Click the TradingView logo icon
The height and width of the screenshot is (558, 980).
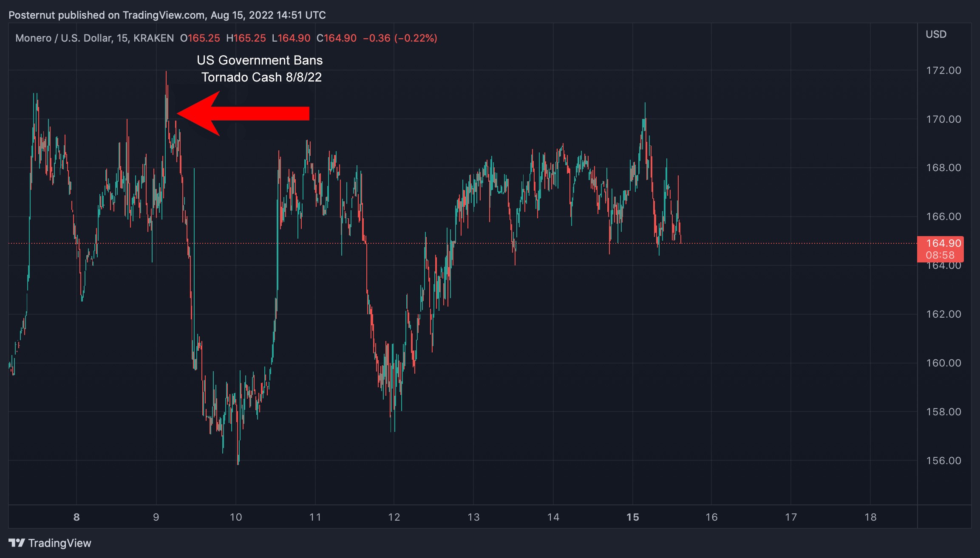pos(17,543)
